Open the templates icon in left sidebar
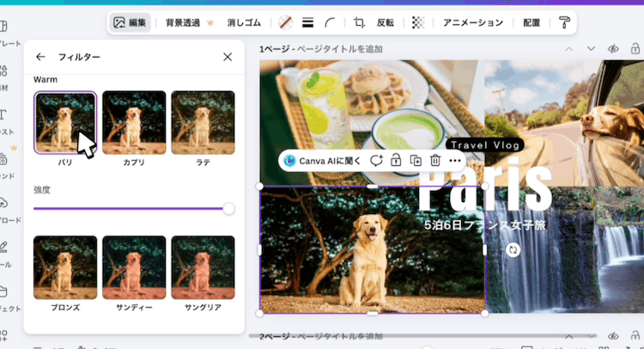 coord(3,27)
